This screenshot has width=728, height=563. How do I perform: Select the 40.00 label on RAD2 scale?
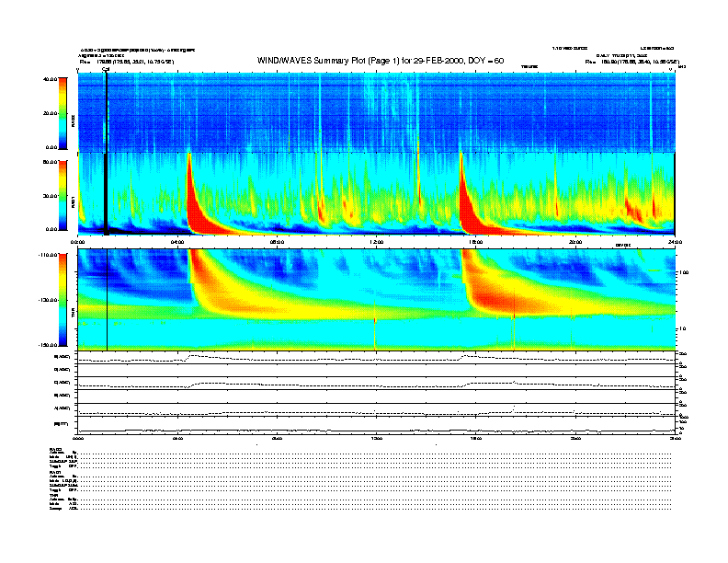(x=51, y=79)
